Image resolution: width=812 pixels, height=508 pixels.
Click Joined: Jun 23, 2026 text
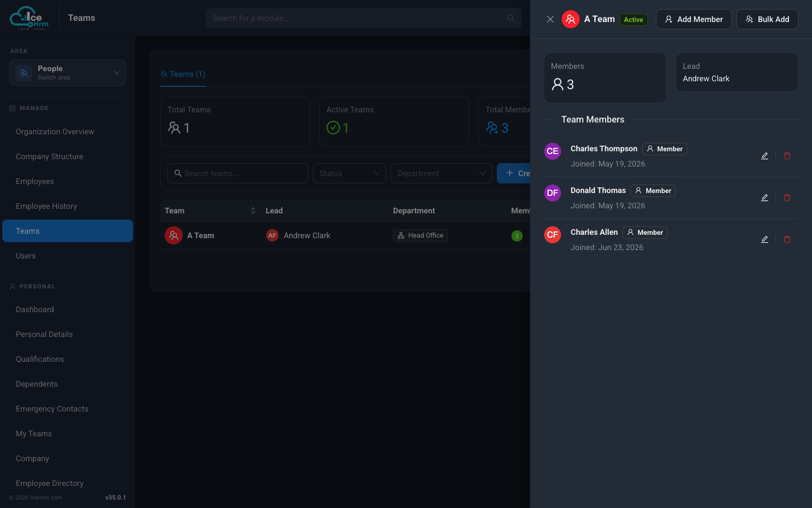click(607, 247)
